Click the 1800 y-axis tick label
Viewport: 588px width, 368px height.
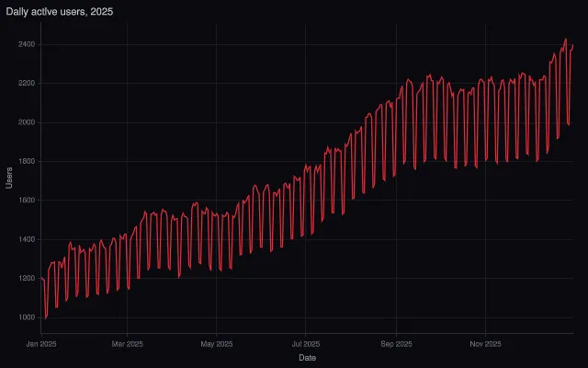tap(27, 162)
